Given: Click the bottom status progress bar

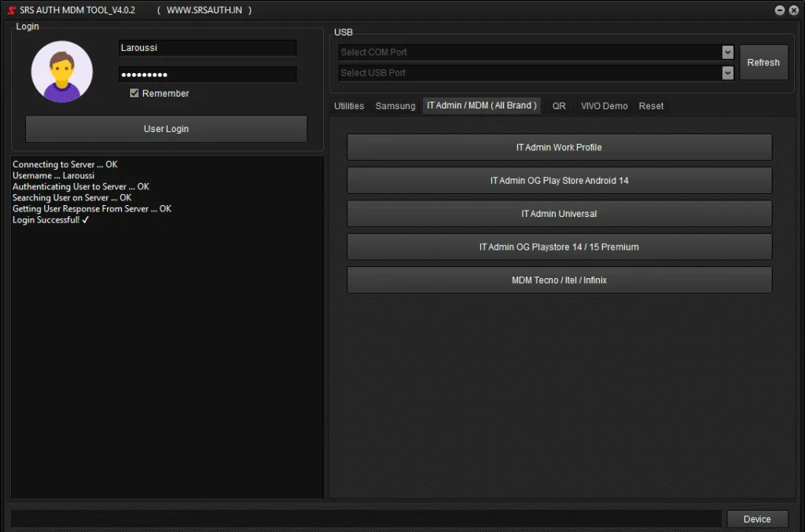Looking at the screenshot, I should point(366,519).
